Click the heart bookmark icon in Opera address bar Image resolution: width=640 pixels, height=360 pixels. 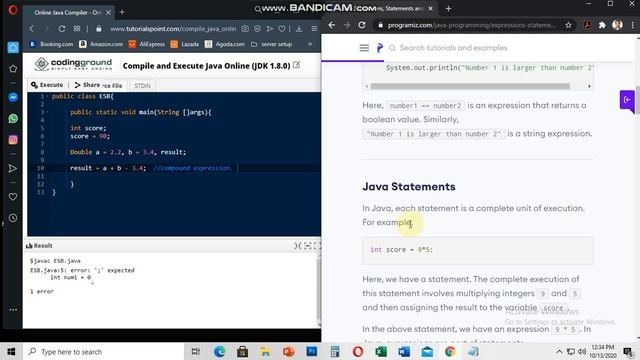(x=282, y=29)
